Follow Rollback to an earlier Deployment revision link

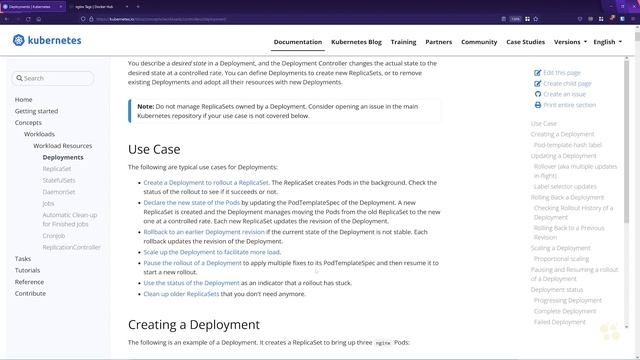(204, 232)
